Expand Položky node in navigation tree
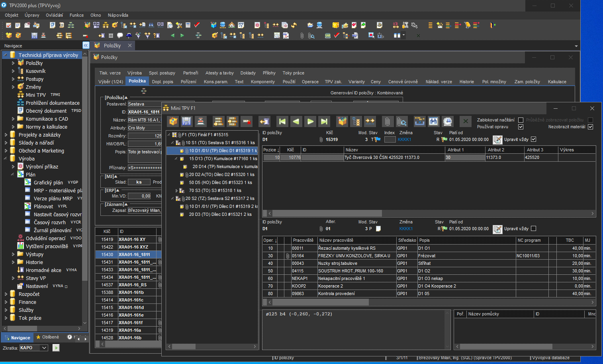603x364 pixels. click(13, 63)
